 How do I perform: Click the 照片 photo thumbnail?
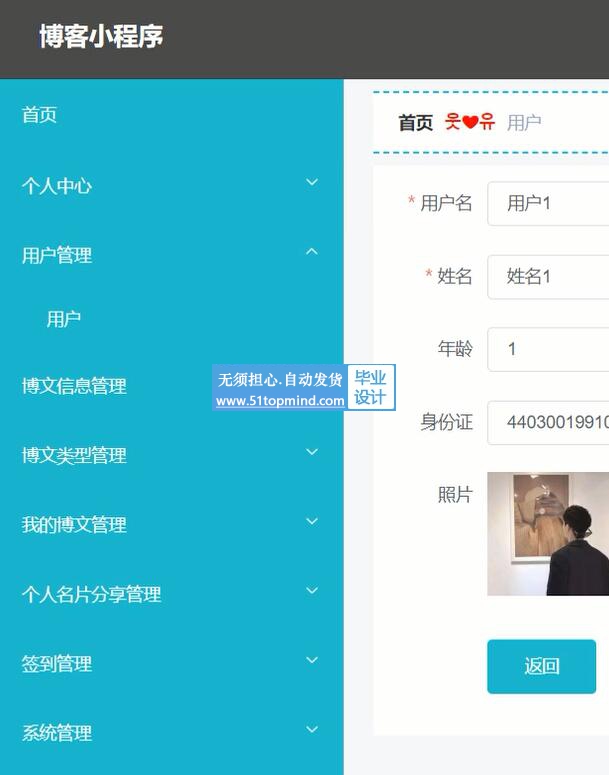[x=548, y=534]
